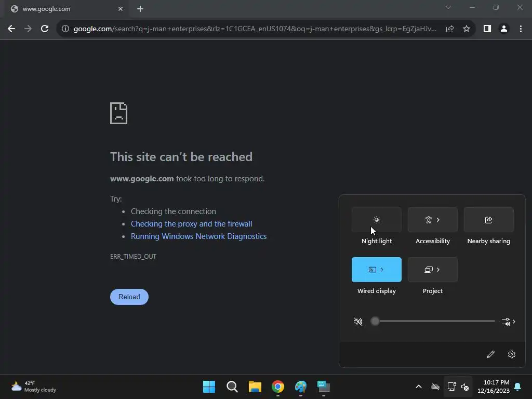Adjust the volume slider
Screen dimensions: 532x399
(433, 321)
